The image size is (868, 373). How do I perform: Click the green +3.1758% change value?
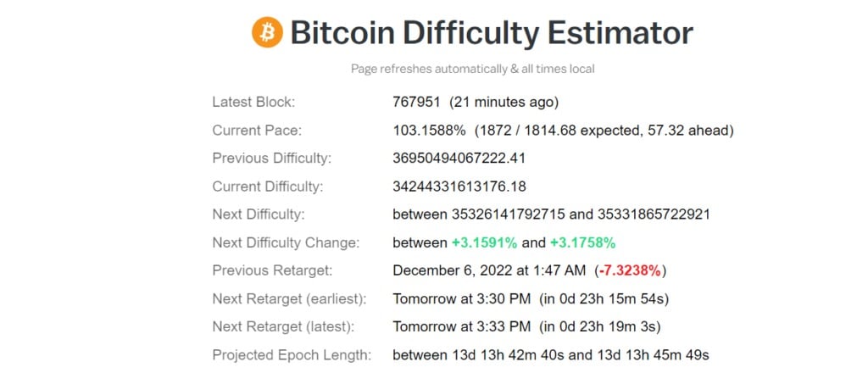[582, 243]
